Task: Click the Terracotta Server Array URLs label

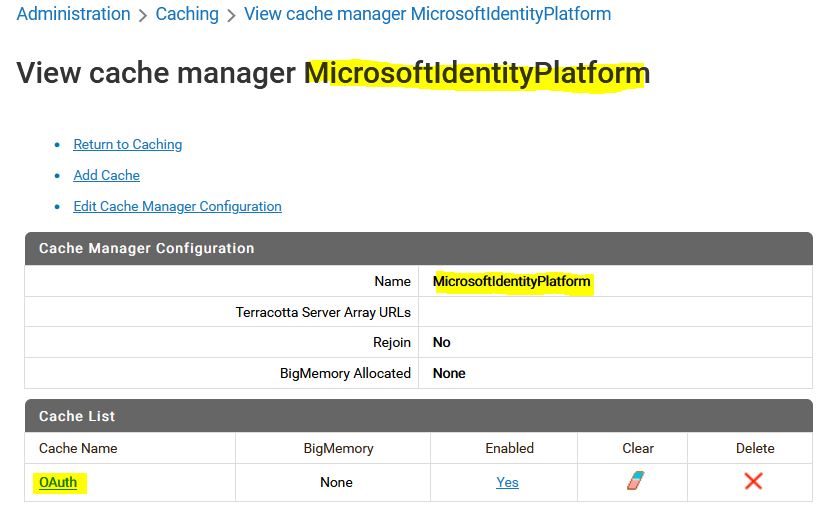Action: click(323, 312)
